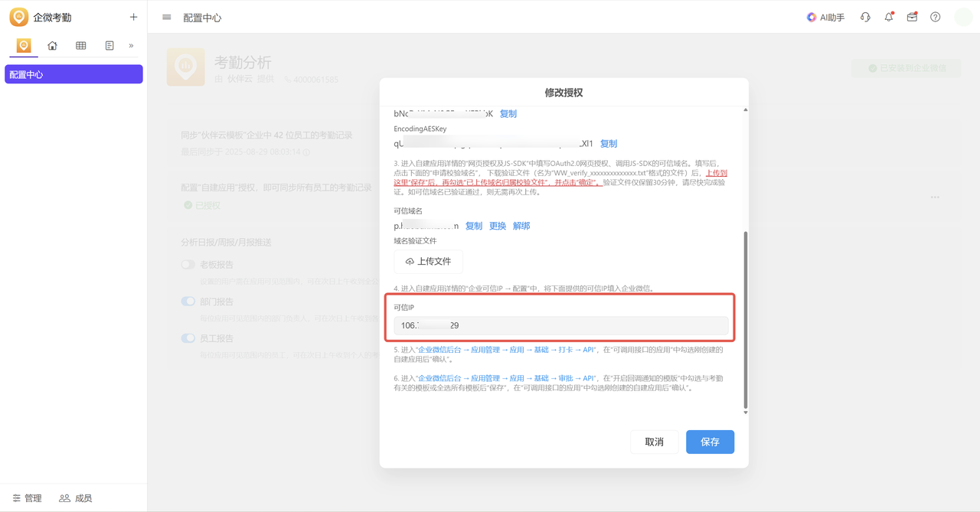Open 管理 at the sidebar bottom
The width and height of the screenshot is (980, 512).
(x=27, y=498)
